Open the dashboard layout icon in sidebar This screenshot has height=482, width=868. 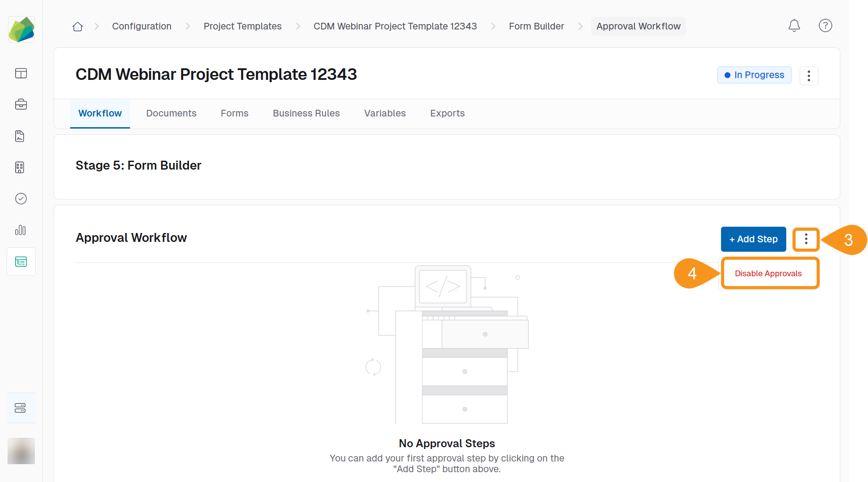(21, 74)
